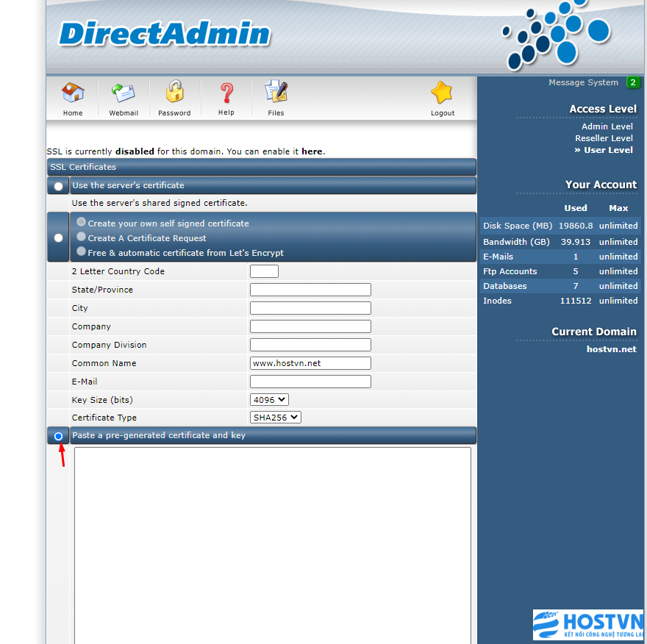Open the Key Size (bits) dropdown
647x644 pixels.
(x=269, y=400)
